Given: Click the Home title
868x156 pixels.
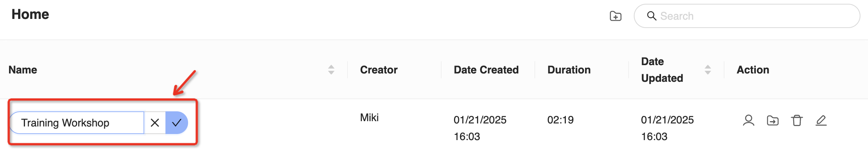Looking at the screenshot, I should (30, 14).
